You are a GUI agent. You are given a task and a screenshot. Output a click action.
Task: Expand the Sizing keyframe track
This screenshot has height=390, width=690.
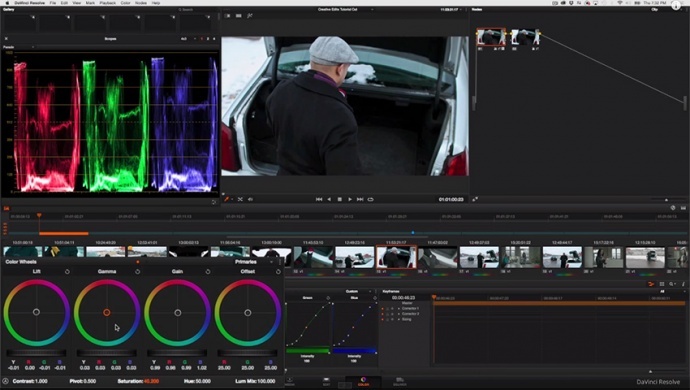tap(399, 319)
